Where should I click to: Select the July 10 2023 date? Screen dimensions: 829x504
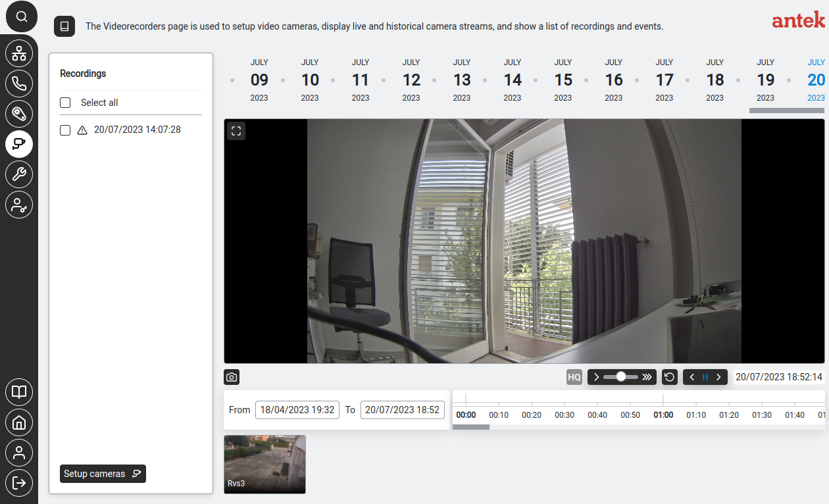[x=310, y=80]
